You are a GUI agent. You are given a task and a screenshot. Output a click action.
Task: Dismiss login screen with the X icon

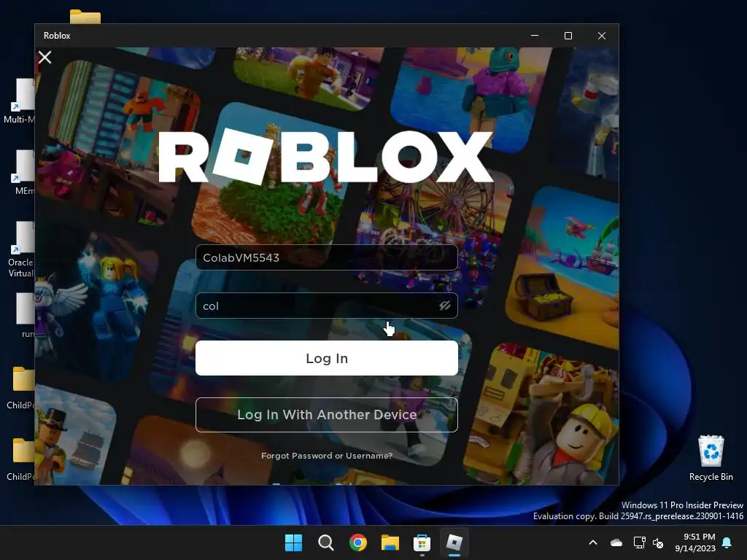point(44,57)
